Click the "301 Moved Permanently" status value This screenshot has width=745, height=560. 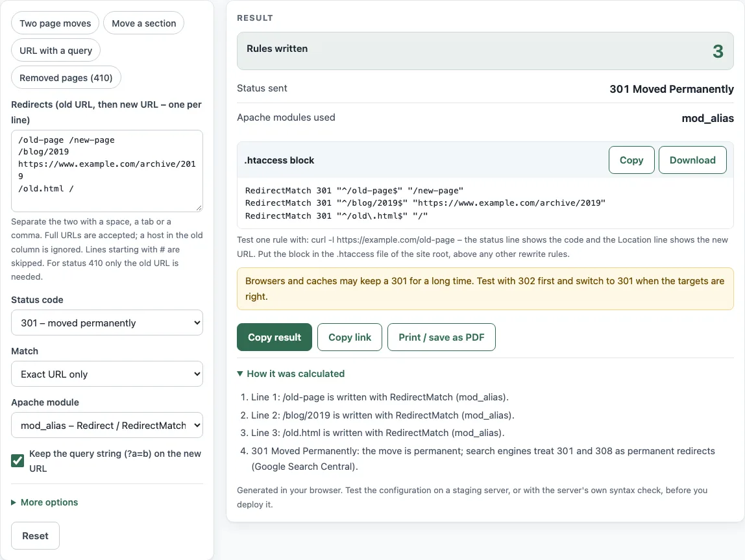pyautogui.click(x=672, y=90)
